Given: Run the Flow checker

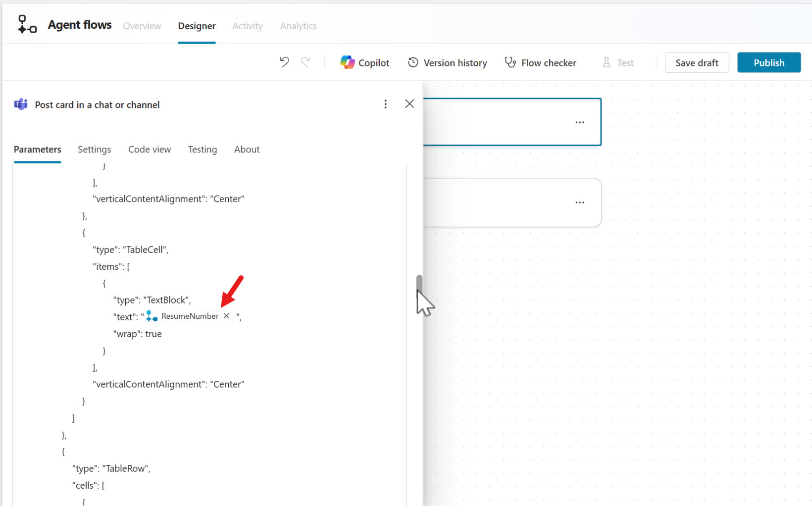Looking at the screenshot, I should point(540,63).
